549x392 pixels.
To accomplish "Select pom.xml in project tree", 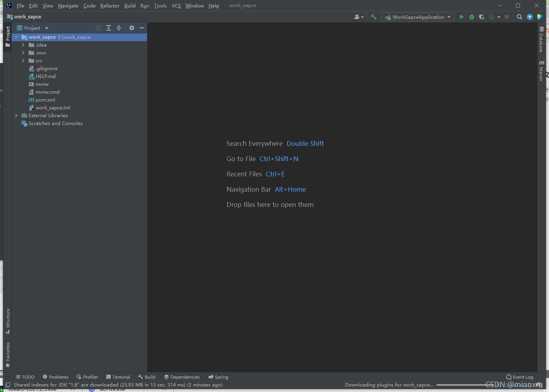I will 42,100.
